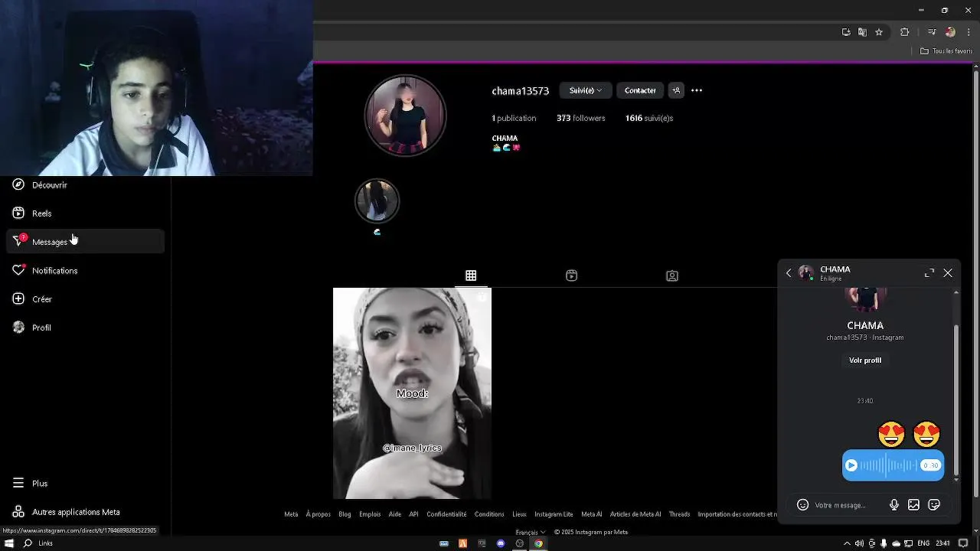The width and height of the screenshot is (980, 551).
Task: Click the Créer plus-square icon
Action: [x=18, y=299]
